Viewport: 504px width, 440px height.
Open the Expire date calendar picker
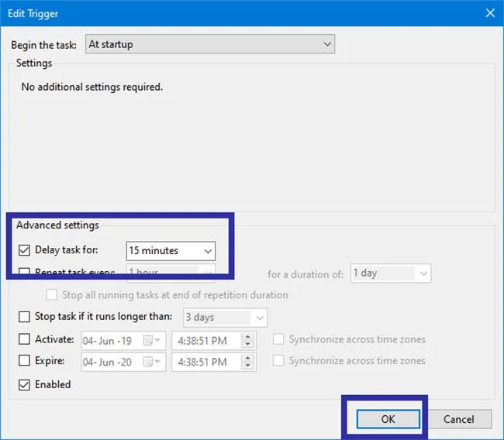[151, 362]
